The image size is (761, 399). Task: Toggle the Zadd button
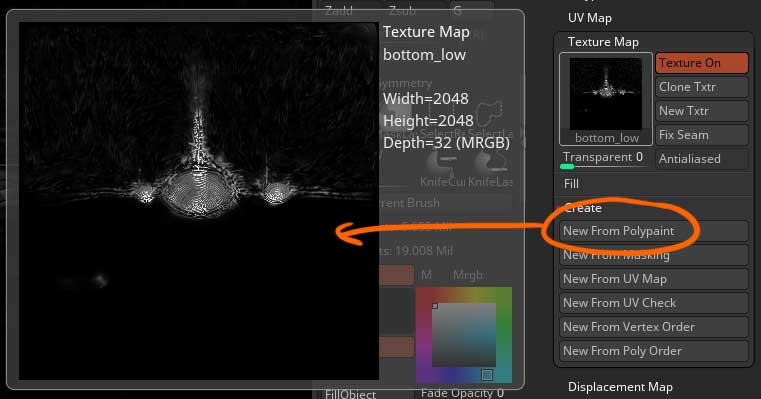[x=339, y=11]
